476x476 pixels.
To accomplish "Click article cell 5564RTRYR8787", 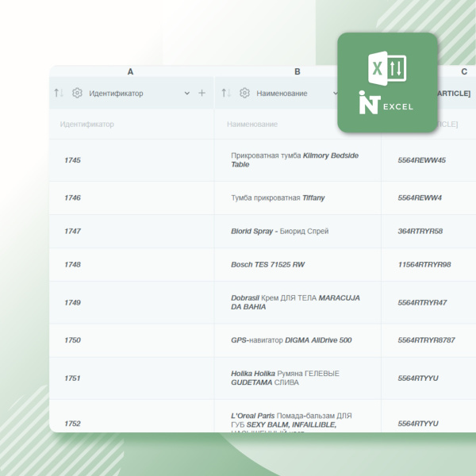I will point(426,340).
